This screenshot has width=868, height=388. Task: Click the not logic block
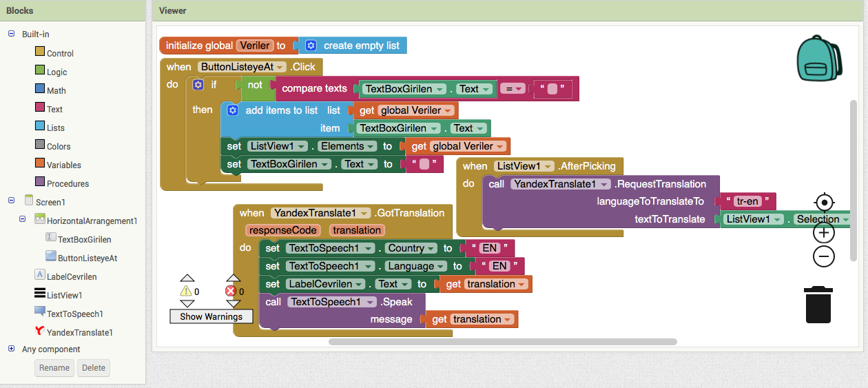[x=254, y=85]
